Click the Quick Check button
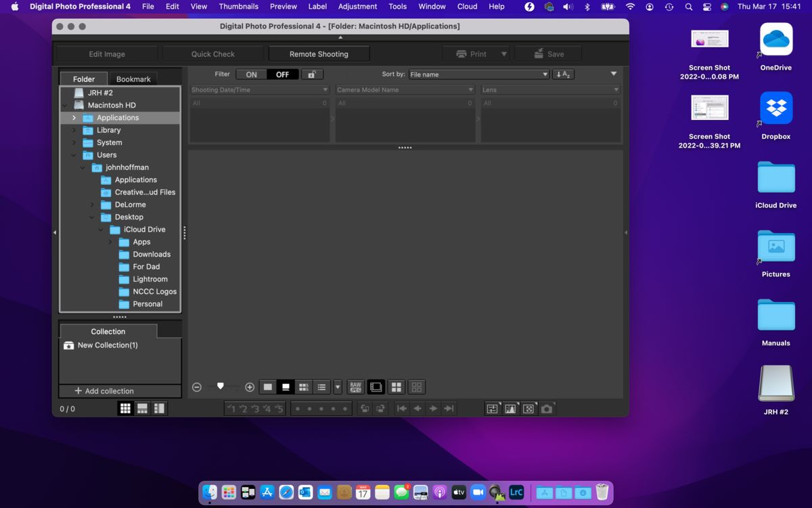The width and height of the screenshot is (812, 508). point(213,54)
